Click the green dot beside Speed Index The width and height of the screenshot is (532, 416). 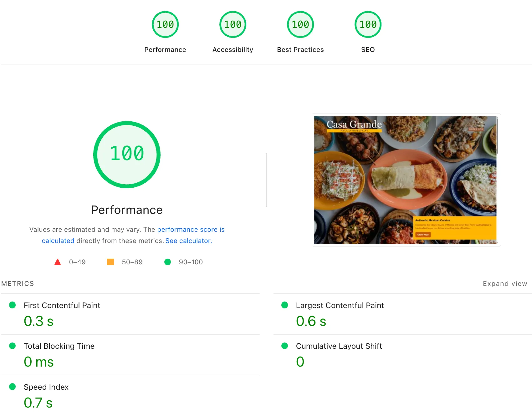(x=13, y=387)
